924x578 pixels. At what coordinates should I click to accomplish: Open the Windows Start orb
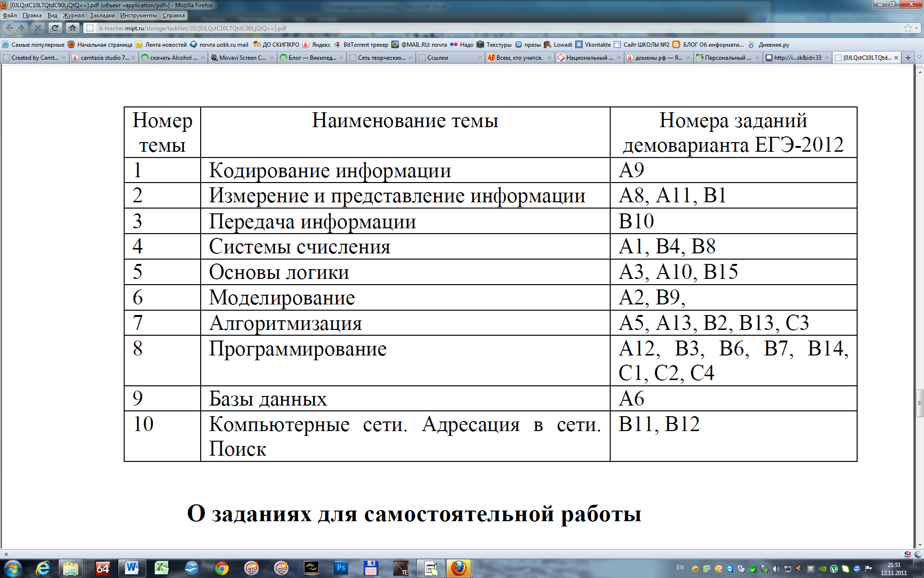pyautogui.click(x=13, y=568)
